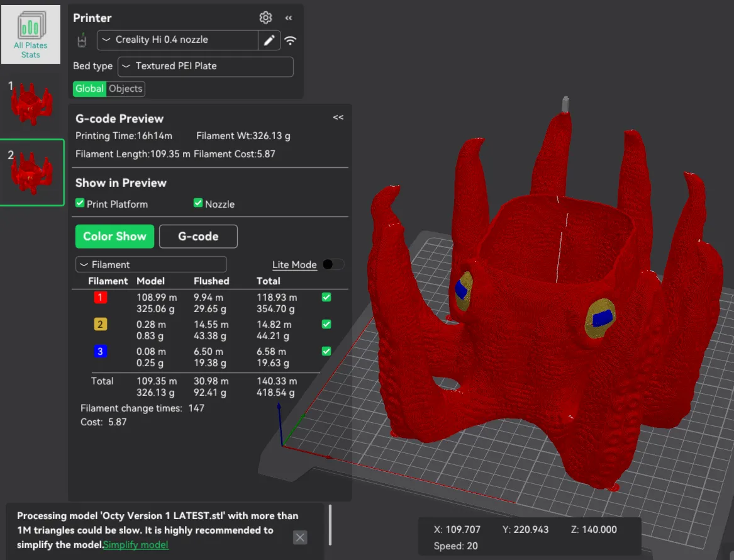The image size is (734, 560).
Task: Open the Creality Hi 0.4 nozzle dropdown
Action: coord(177,40)
